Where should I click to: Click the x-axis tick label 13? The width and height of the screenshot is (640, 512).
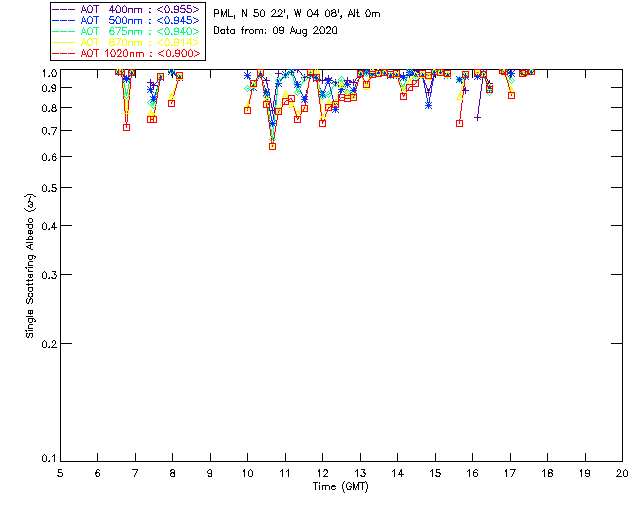pos(360,473)
